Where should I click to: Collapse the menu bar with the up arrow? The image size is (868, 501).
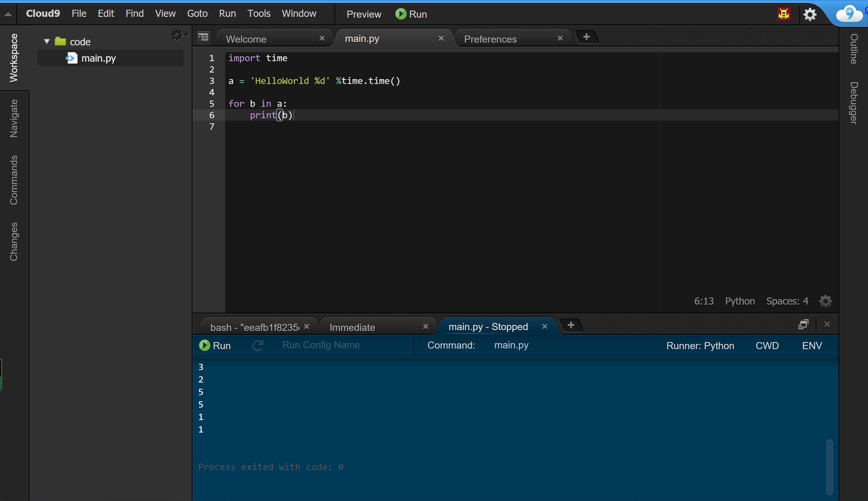pyautogui.click(x=8, y=14)
